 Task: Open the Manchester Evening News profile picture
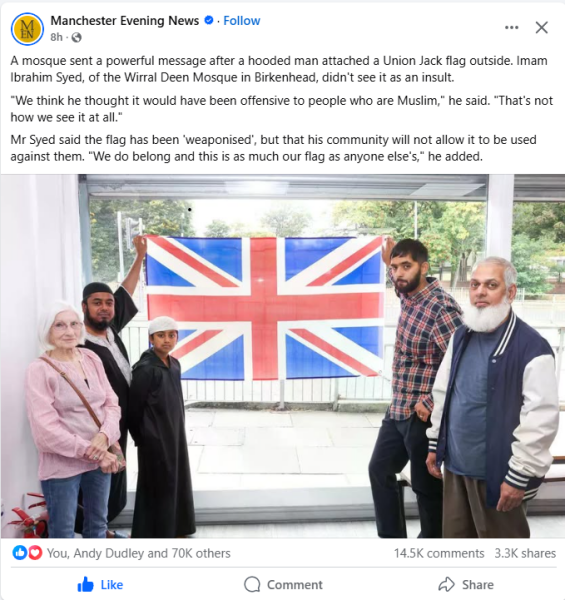pyautogui.click(x=27, y=29)
